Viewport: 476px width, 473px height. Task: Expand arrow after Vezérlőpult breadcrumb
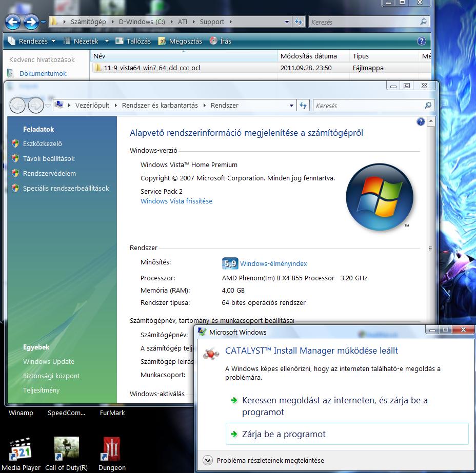115,106
